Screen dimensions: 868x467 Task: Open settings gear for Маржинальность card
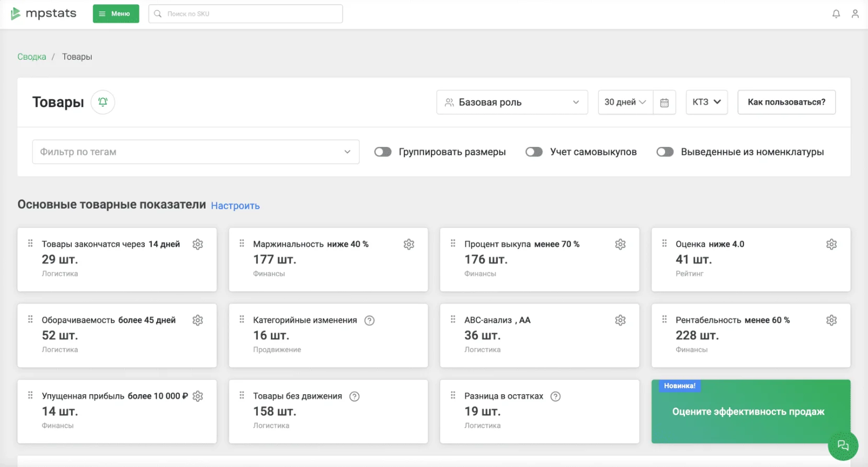coord(409,244)
